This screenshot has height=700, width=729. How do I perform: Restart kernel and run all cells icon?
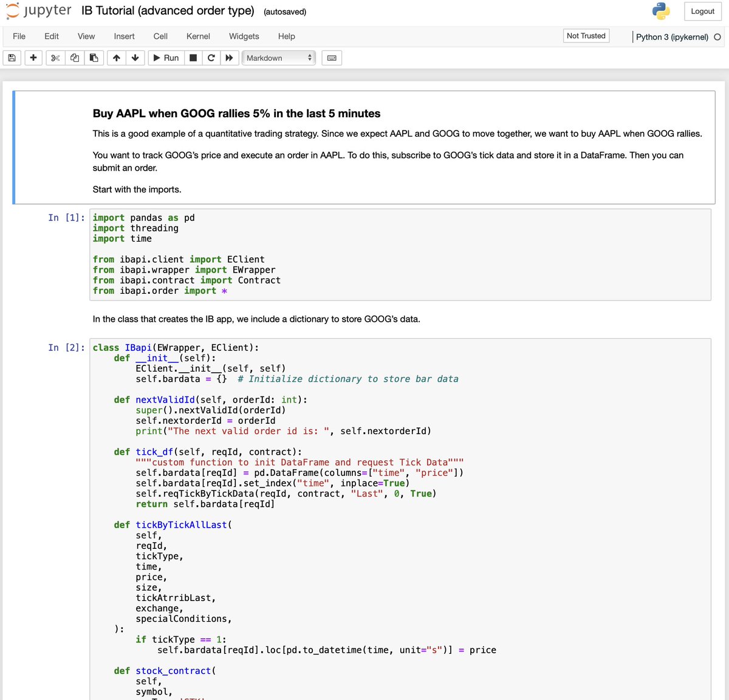point(229,58)
